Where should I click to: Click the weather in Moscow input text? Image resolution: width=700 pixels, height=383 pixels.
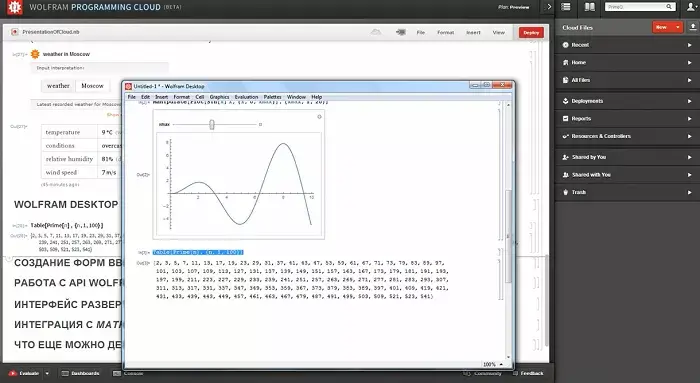click(x=66, y=54)
